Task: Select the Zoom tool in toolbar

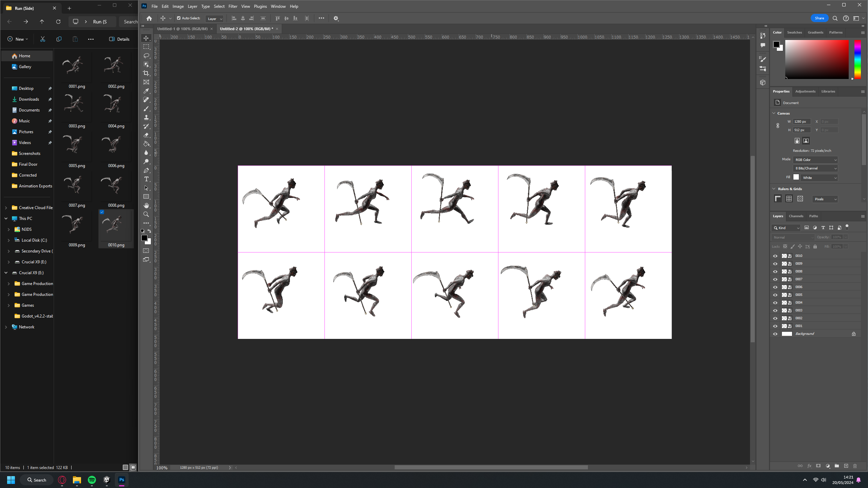Action: click(146, 214)
